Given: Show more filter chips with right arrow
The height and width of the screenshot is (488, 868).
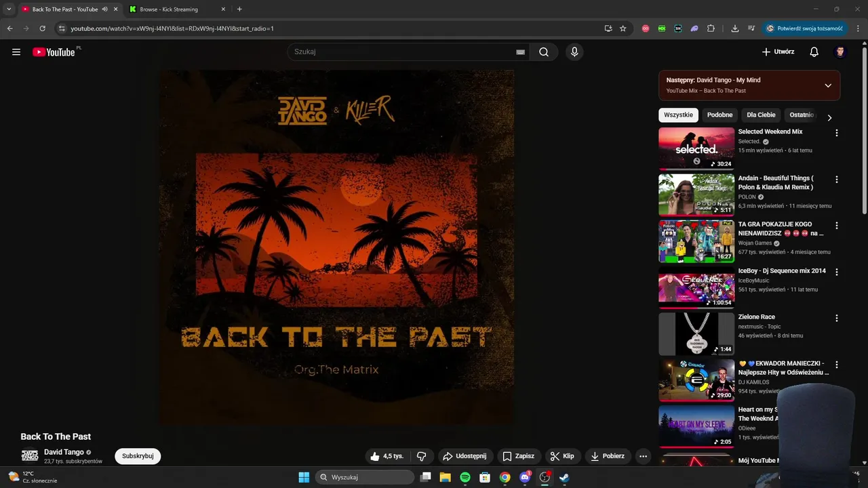Looking at the screenshot, I should pyautogui.click(x=829, y=117).
